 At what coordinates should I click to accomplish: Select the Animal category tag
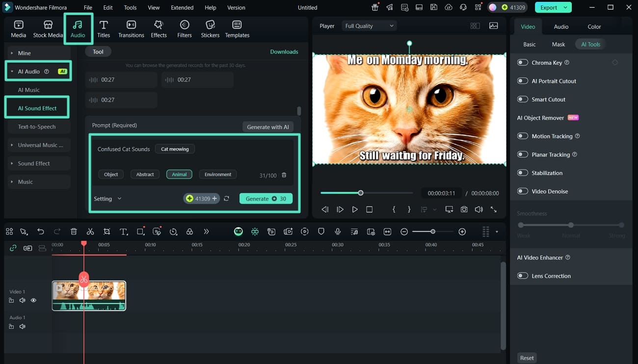click(179, 174)
